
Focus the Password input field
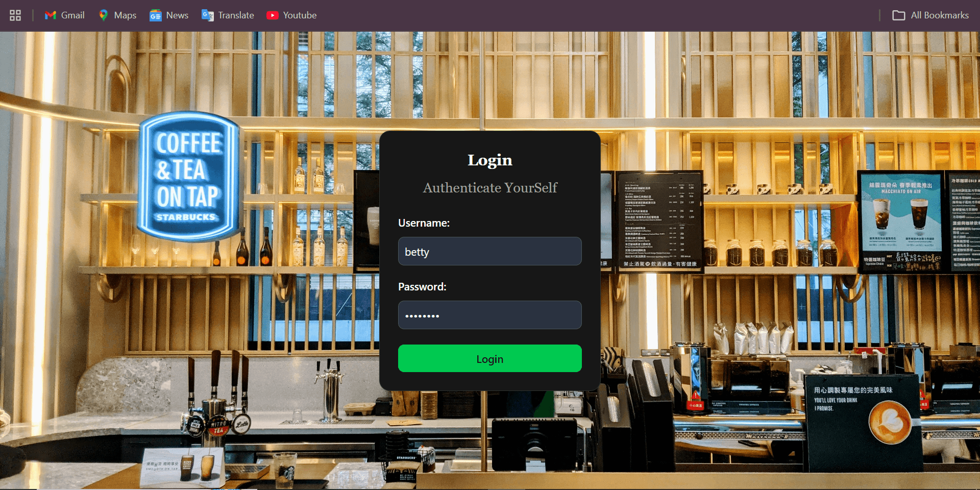(x=490, y=315)
